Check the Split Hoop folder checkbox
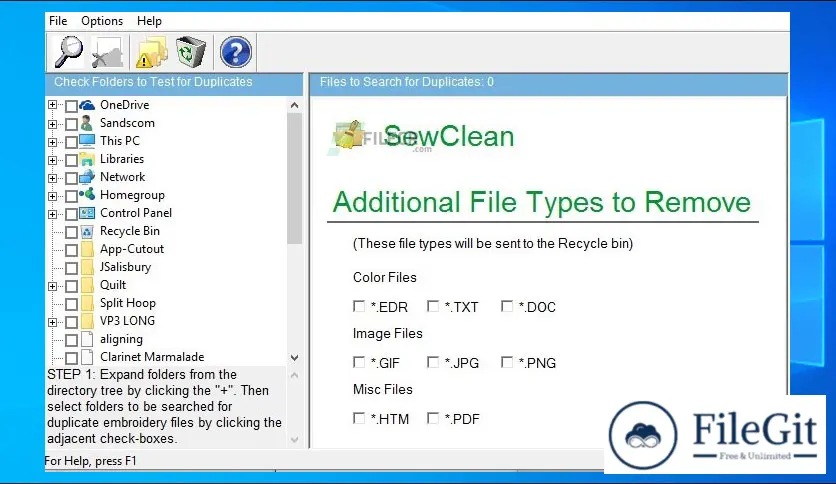 click(71, 304)
